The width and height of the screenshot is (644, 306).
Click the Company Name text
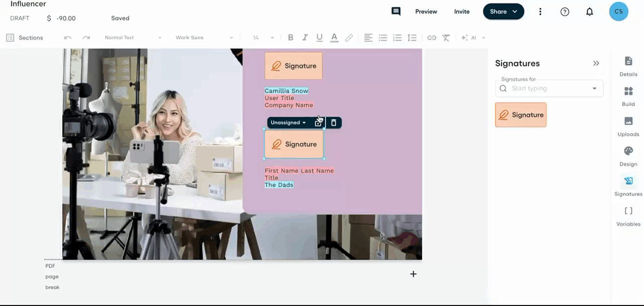(x=289, y=105)
